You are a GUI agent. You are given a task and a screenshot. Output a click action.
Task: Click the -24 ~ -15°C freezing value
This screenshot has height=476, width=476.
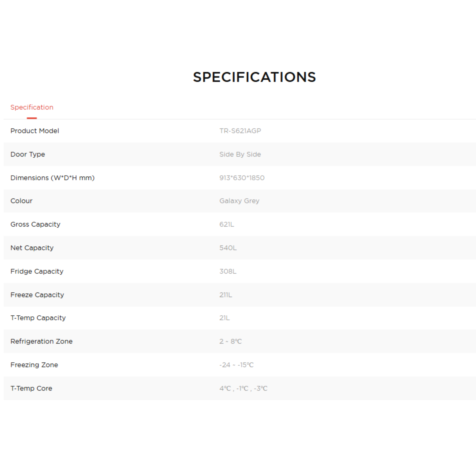coord(236,365)
